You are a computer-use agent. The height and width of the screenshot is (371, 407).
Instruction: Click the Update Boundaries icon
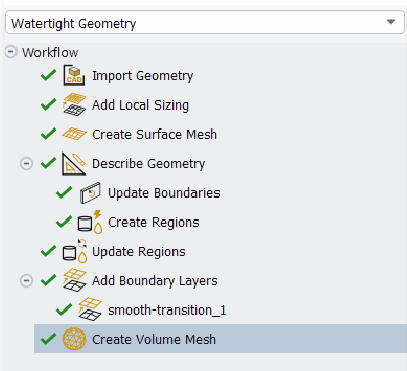tap(90, 193)
